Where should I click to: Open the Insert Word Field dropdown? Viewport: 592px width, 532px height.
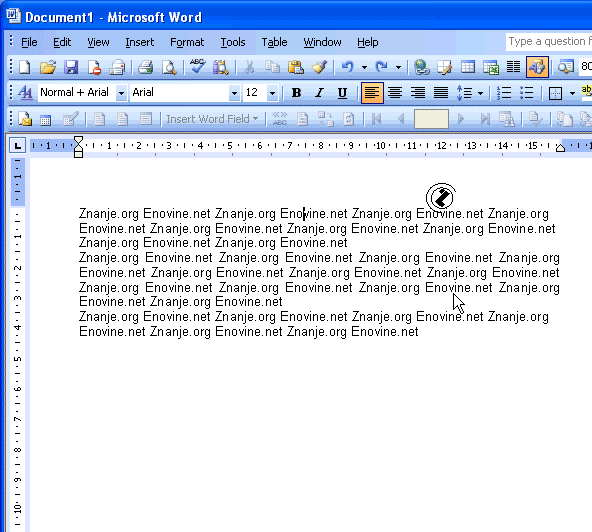[213, 119]
